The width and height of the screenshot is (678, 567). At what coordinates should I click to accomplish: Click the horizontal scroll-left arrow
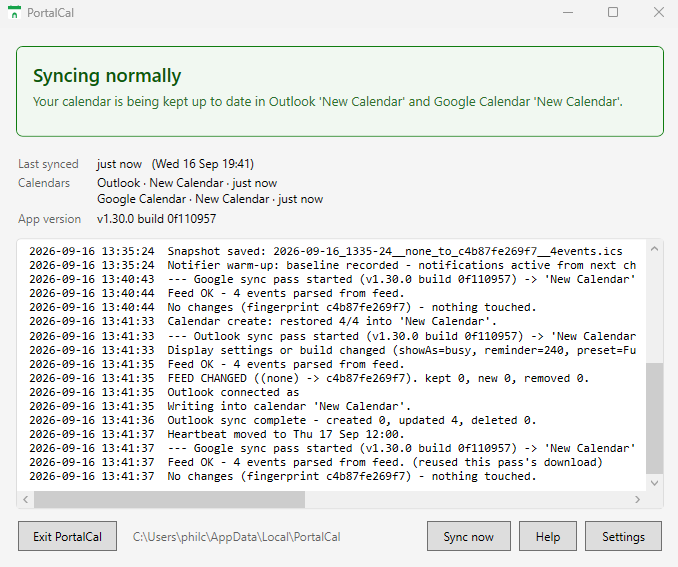[x=26, y=500]
